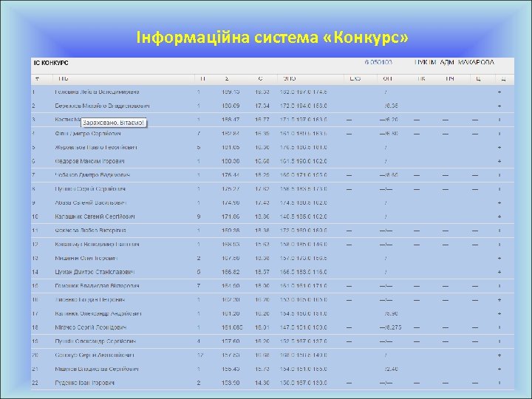Click priority value 12 in row 20
This screenshot has width=532, height=399.
[200, 355]
